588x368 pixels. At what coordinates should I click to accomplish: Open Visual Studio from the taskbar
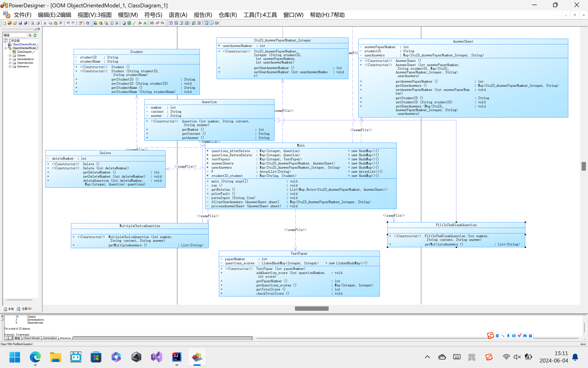click(x=156, y=357)
